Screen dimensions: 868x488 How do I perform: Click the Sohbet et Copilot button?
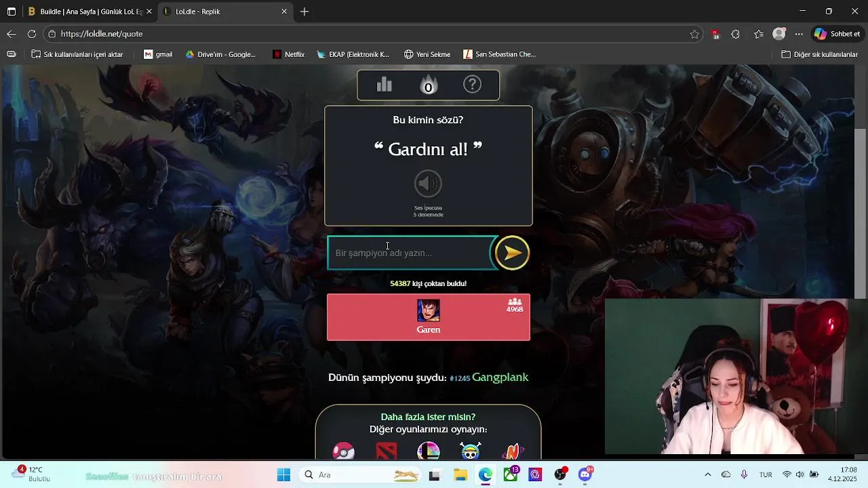(837, 34)
